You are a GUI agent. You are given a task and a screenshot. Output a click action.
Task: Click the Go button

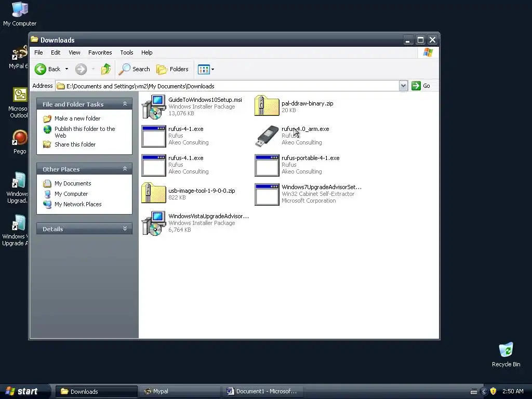[421, 86]
